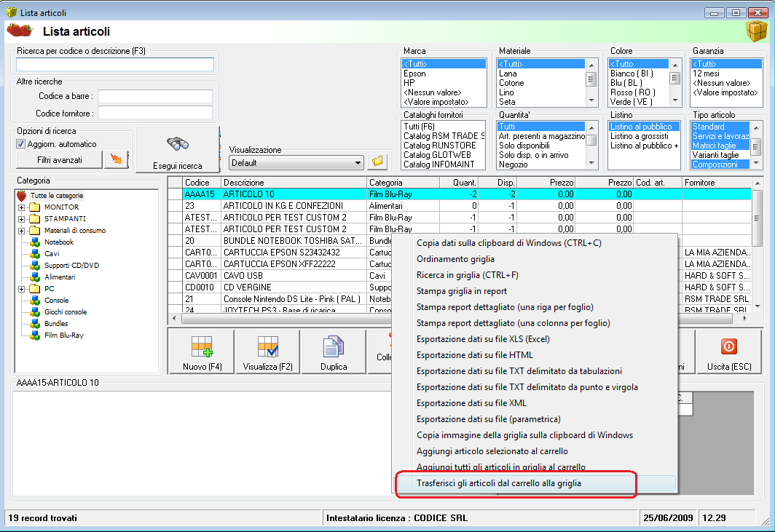This screenshot has height=532, width=775.
Task: Click the strawberry logo in the header
Action: (x=19, y=31)
